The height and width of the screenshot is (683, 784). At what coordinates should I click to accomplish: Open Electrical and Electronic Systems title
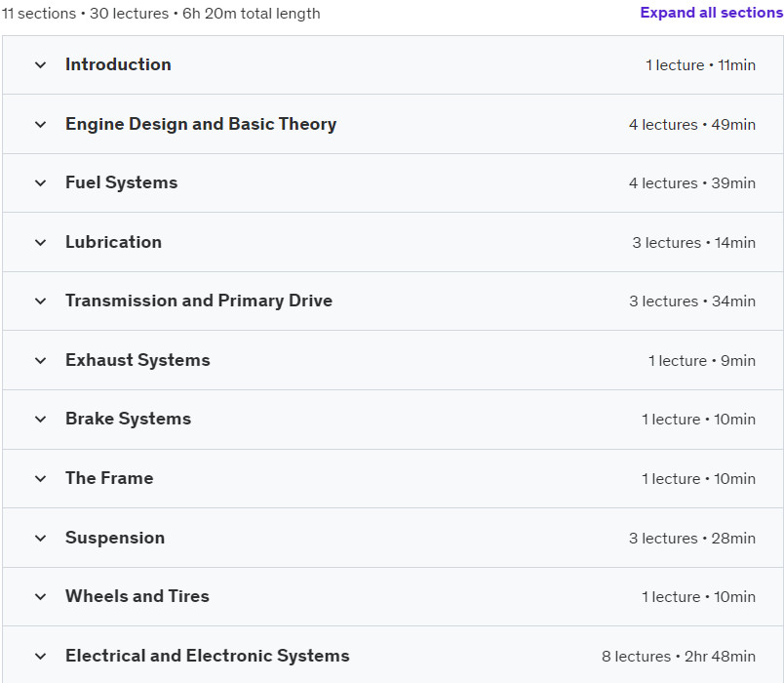[x=208, y=656]
